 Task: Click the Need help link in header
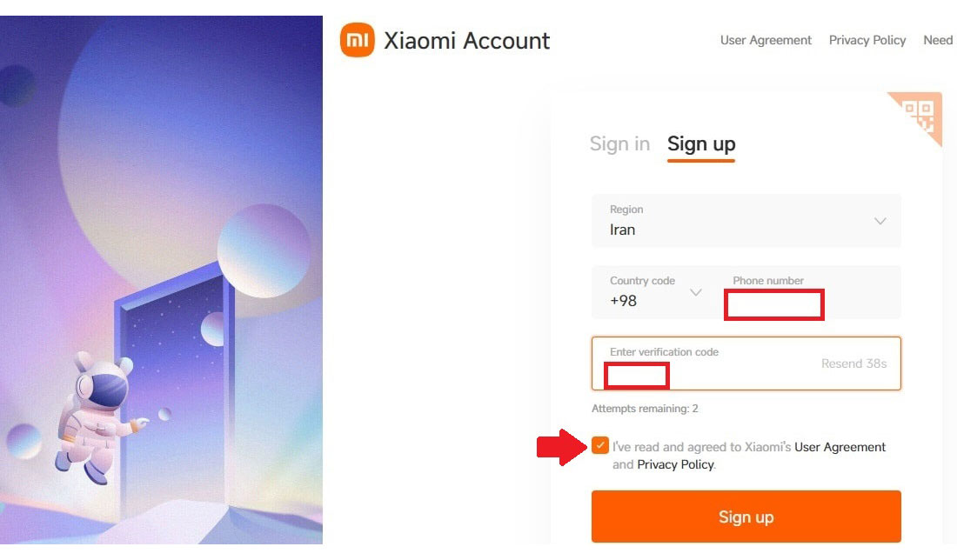pos(938,40)
